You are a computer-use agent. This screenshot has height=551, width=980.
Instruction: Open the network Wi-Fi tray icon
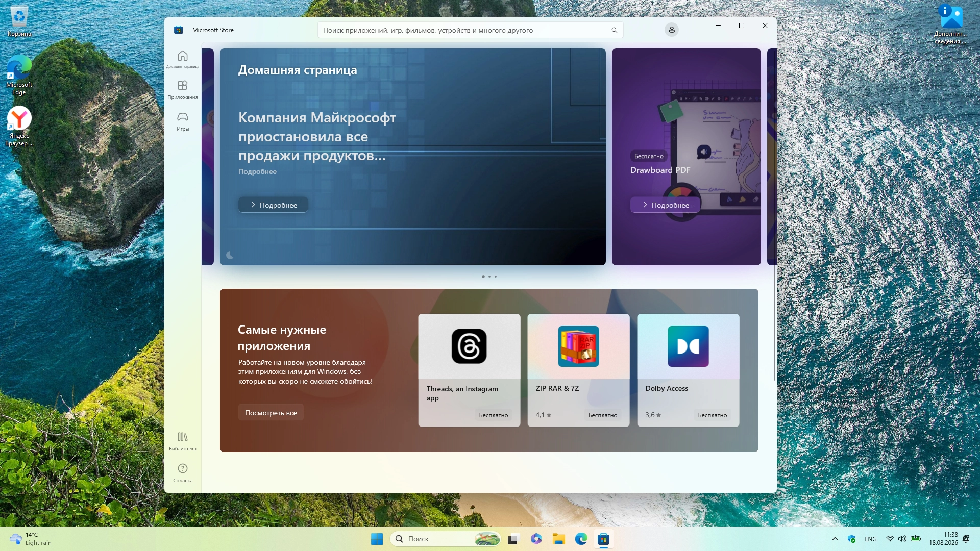point(890,539)
